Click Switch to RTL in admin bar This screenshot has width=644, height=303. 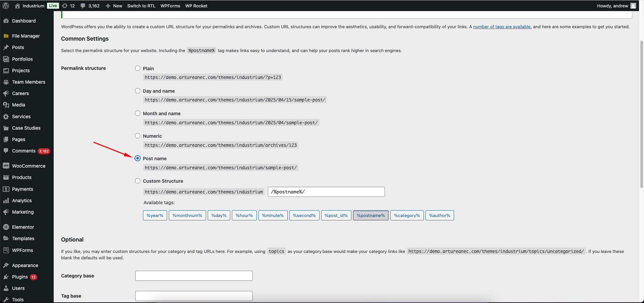pyautogui.click(x=141, y=6)
